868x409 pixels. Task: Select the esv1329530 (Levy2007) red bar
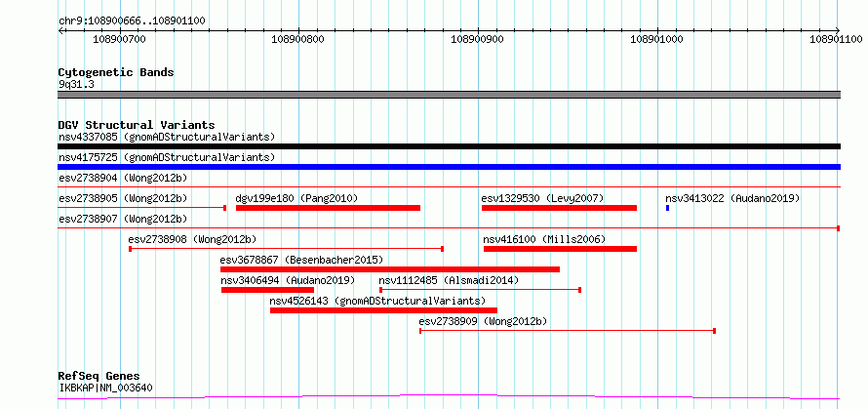point(559,208)
